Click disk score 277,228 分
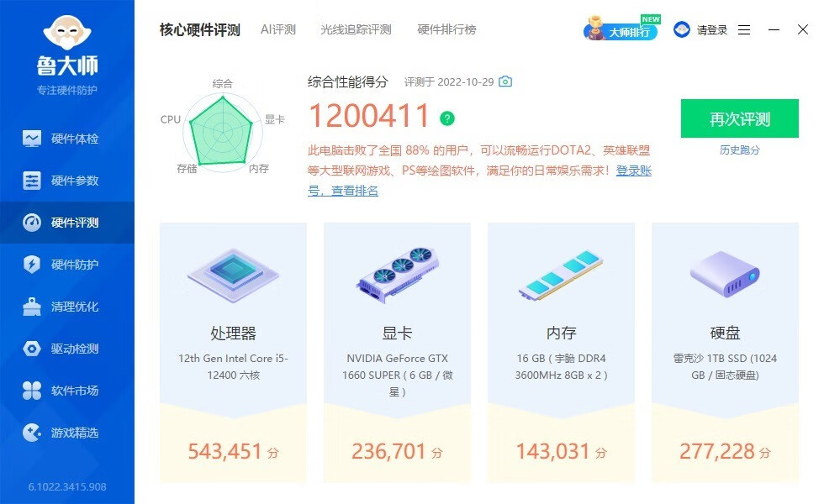The width and height of the screenshot is (824, 504). 725,452
